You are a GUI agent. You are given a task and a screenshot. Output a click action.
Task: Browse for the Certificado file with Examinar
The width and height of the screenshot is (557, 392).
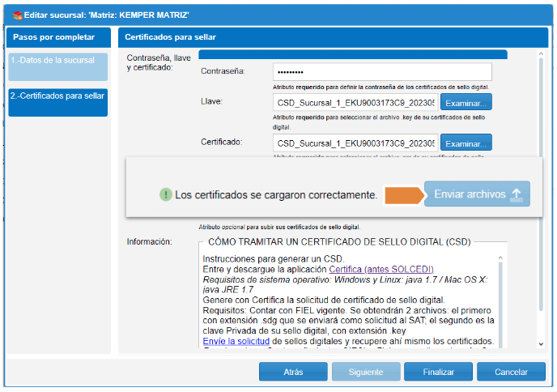tap(466, 143)
